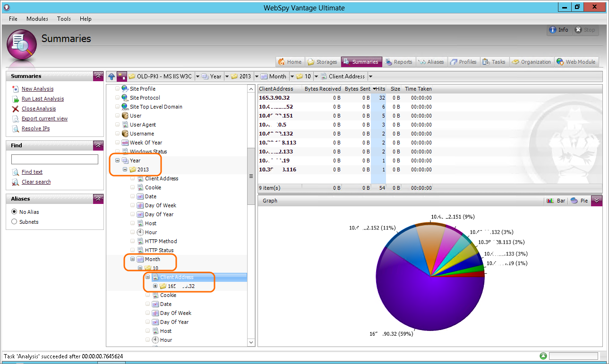Click the Export current view icon

click(16, 119)
